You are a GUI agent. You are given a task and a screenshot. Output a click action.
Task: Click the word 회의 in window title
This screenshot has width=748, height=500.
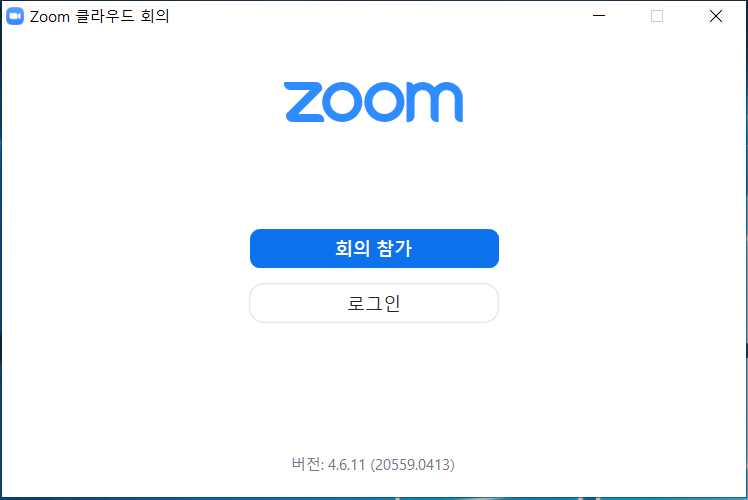[155, 16]
